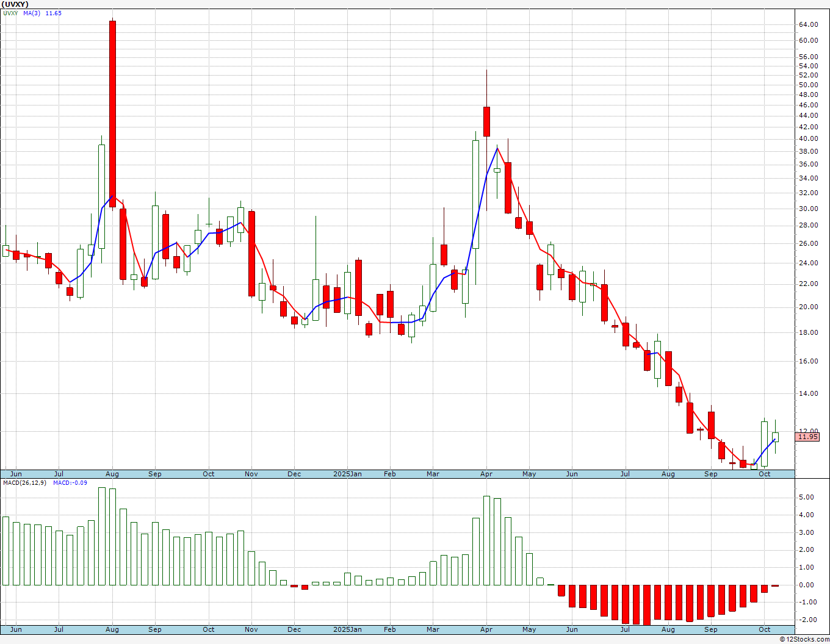The height and width of the screenshot is (644, 830).
Task: Select the 46.00 price axis label
Action: [x=809, y=105]
